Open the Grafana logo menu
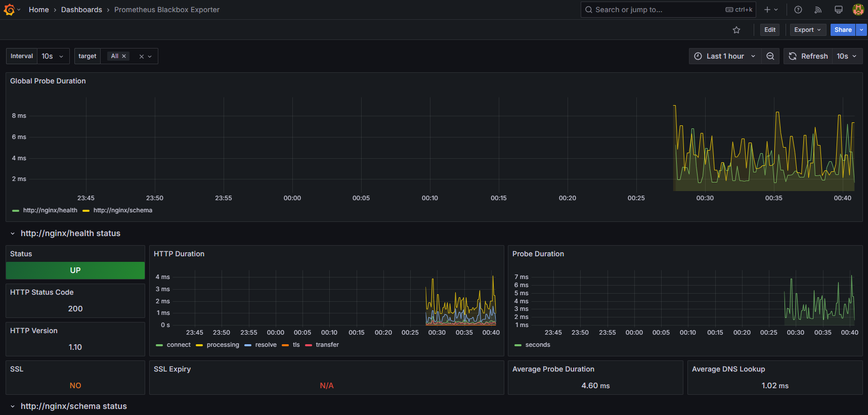The width and height of the screenshot is (868, 415). click(9, 10)
